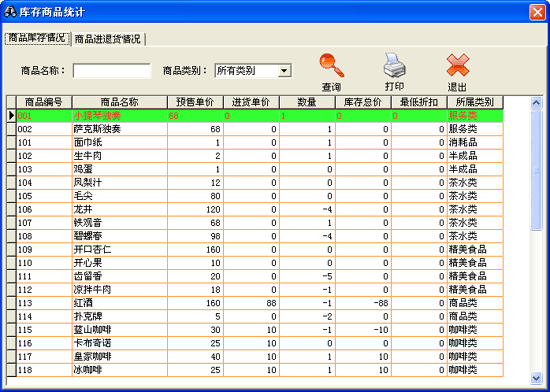
Task: Select the 卡布奇诺 cell
Action: (x=120, y=343)
